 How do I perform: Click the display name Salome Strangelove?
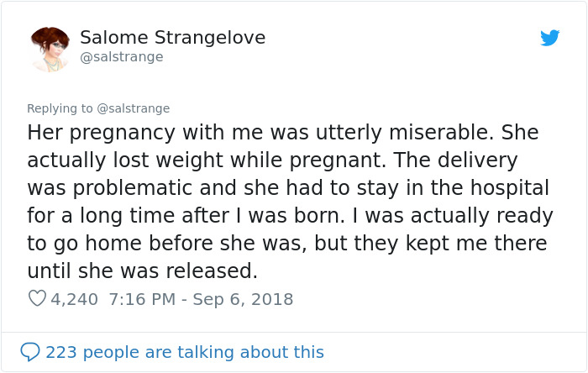pos(172,37)
